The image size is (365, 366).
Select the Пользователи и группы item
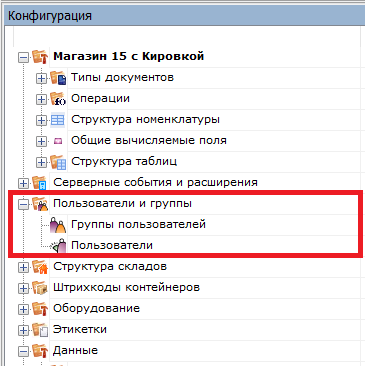pyautogui.click(x=122, y=203)
